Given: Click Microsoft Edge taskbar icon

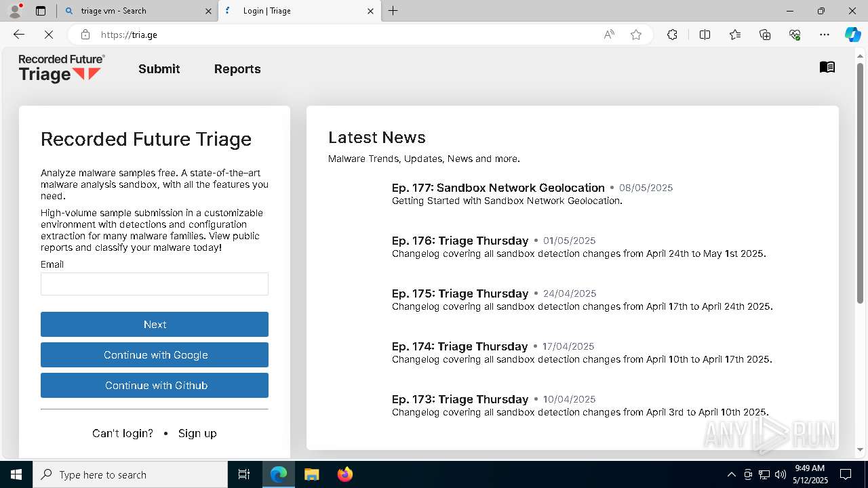Looking at the screenshot, I should [279, 474].
